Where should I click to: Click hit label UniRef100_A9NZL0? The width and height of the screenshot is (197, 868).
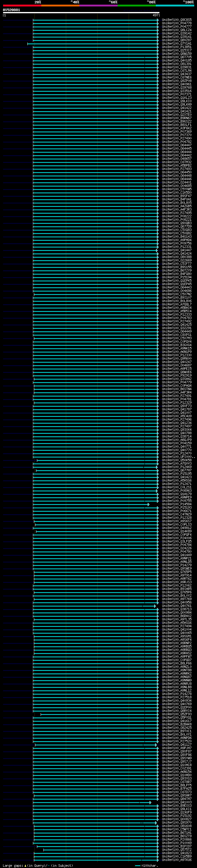(x=177, y=667)
